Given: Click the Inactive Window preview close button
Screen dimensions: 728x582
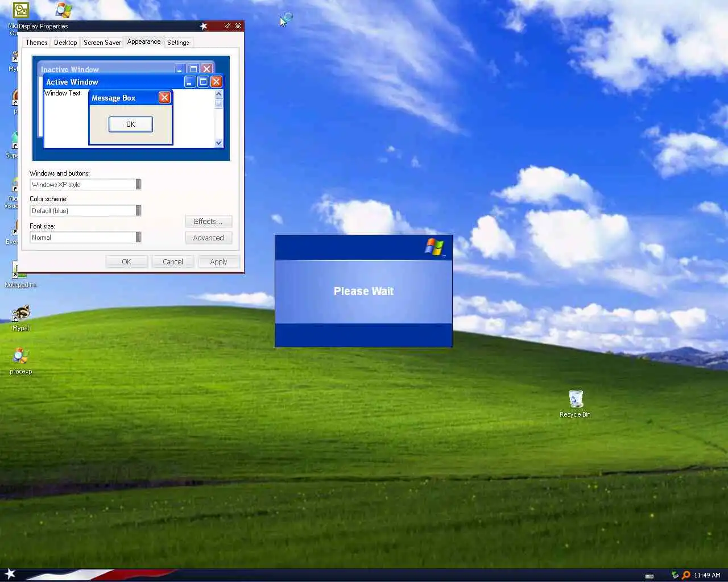Looking at the screenshot, I should (206, 69).
